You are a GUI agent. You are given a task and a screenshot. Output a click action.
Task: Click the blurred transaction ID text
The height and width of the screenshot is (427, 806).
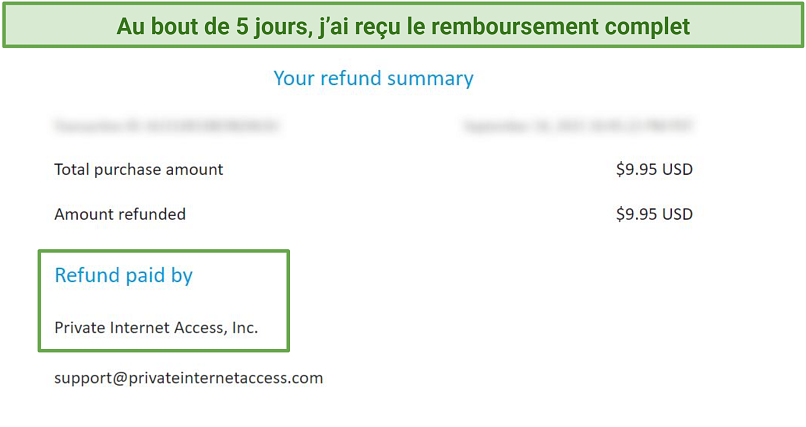[x=166, y=125]
